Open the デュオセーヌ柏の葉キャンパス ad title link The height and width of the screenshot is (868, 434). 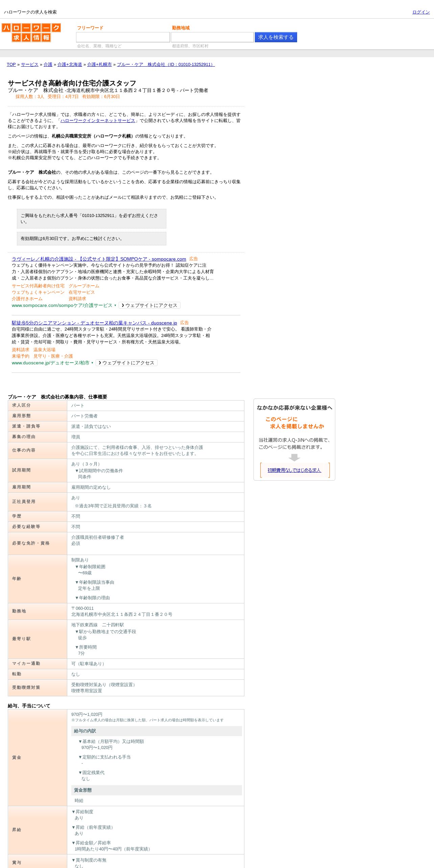tap(94, 323)
